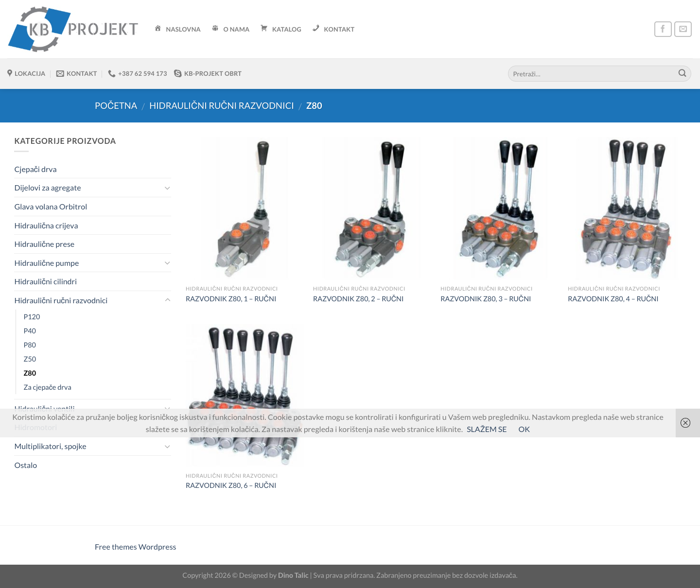Click the Skype icon in the gray bar
Image resolution: width=700 pixels, height=588 pixels.
pos(178,73)
